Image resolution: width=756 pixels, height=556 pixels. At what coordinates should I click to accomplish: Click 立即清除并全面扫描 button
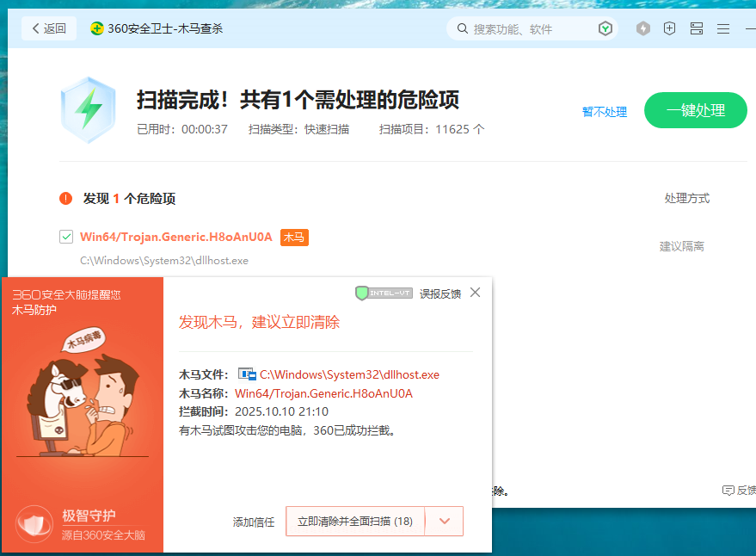[355, 522]
